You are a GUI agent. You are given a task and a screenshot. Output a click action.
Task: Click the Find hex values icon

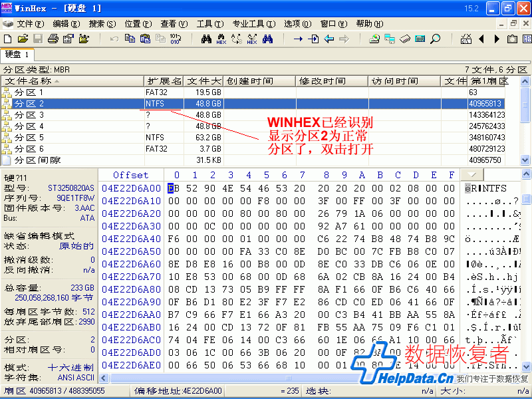221,39
